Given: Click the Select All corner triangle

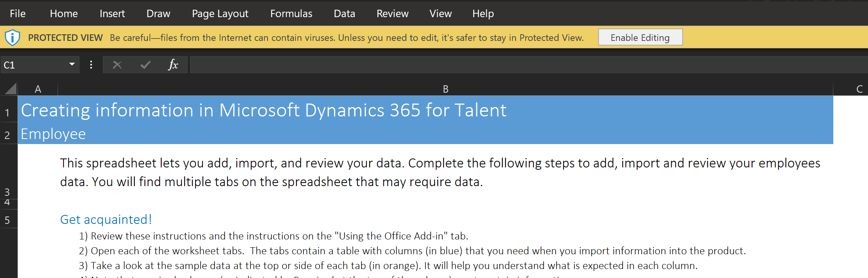Looking at the screenshot, I should (x=11, y=89).
